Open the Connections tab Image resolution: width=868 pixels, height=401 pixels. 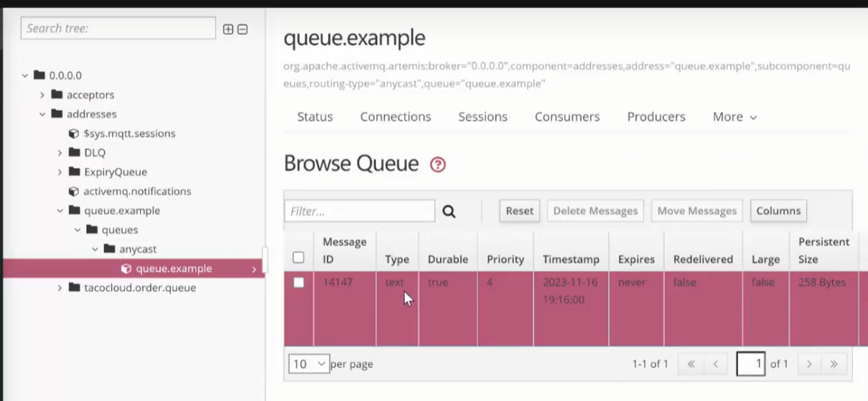click(x=395, y=117)
